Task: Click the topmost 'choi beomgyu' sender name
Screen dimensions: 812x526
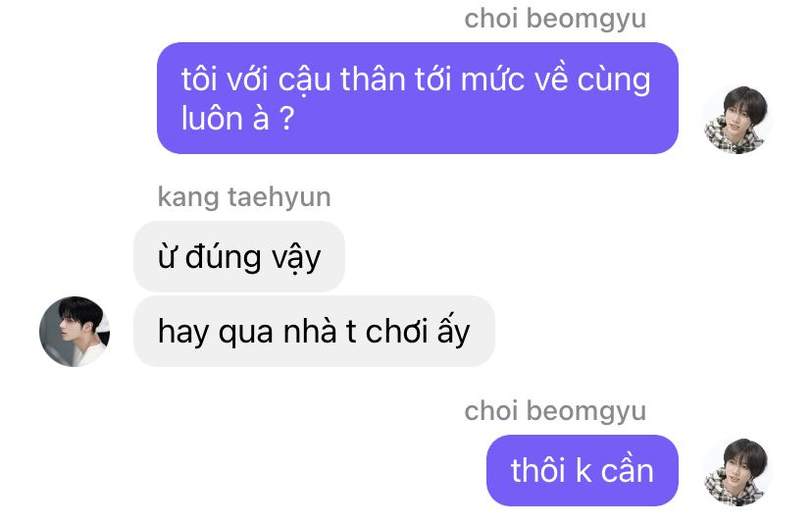Action: click(555, 20)
